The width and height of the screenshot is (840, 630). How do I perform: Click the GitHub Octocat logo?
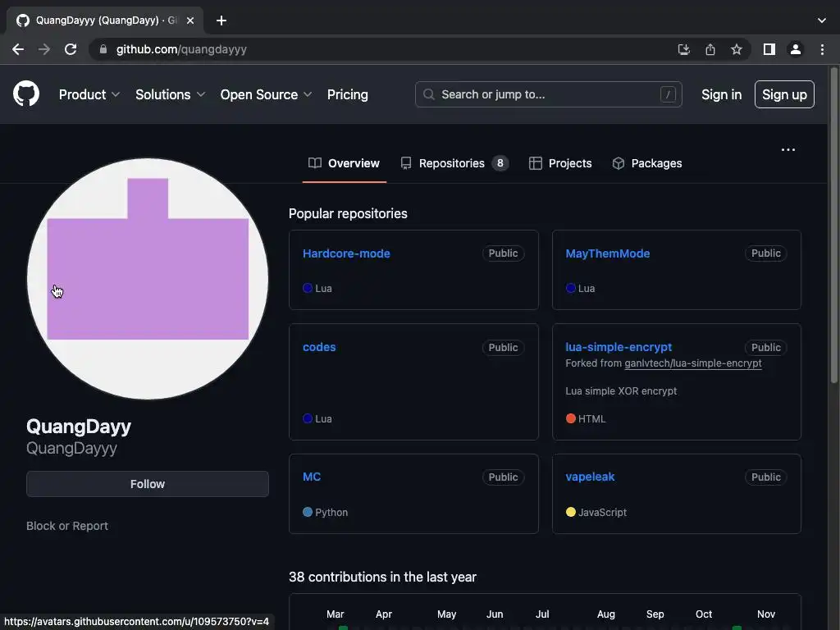pyautogui.click(x=25, y=94)
